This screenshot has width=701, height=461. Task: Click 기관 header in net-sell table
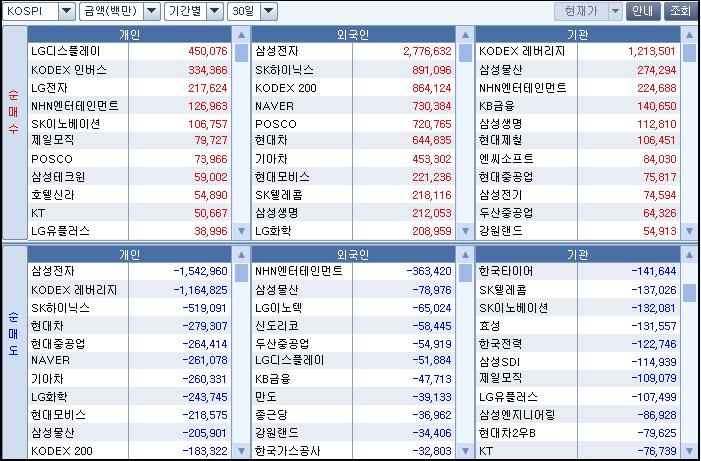click(x=578, y=254)
